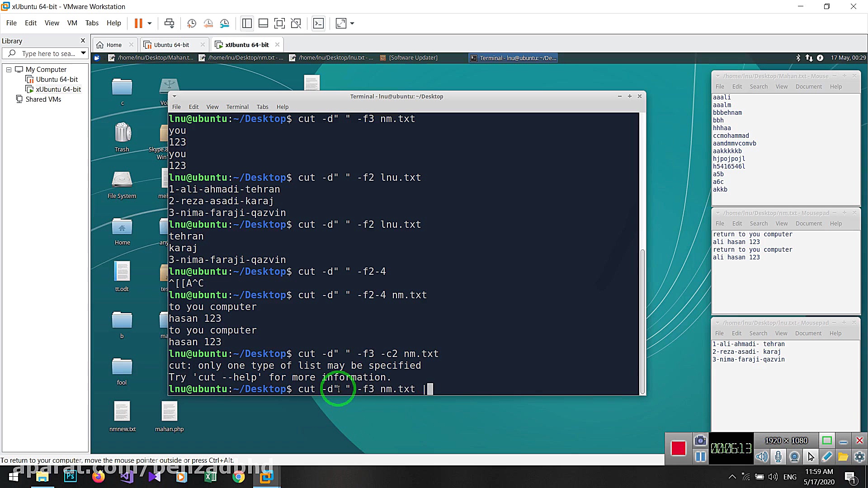This screenshot has width=868, height=488.
Task: Stop the screen recording
Action: tap(679, 447)
